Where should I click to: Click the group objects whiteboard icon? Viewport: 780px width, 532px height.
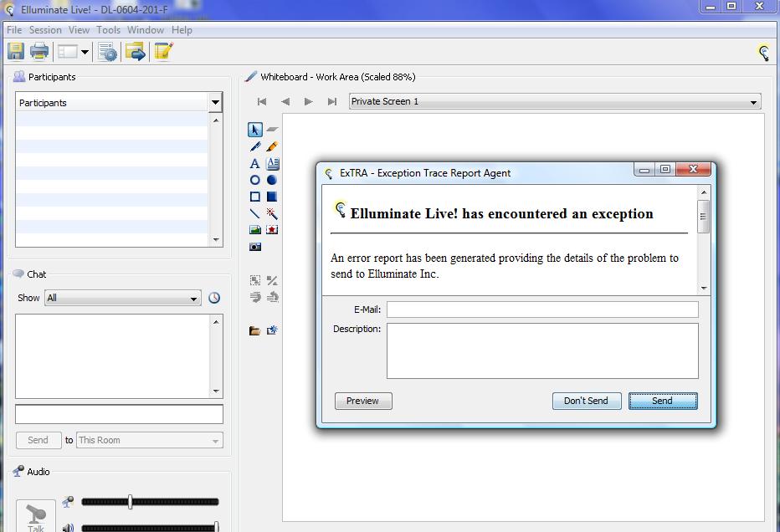click(x=255, y=280)
